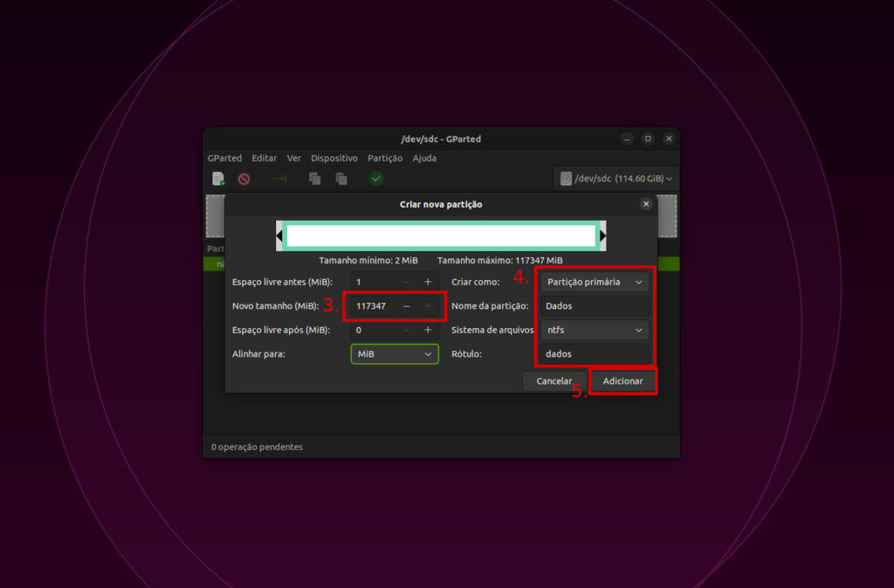
Task: Open the Criar como Partição primária dropdown
Action: [595, 282]
